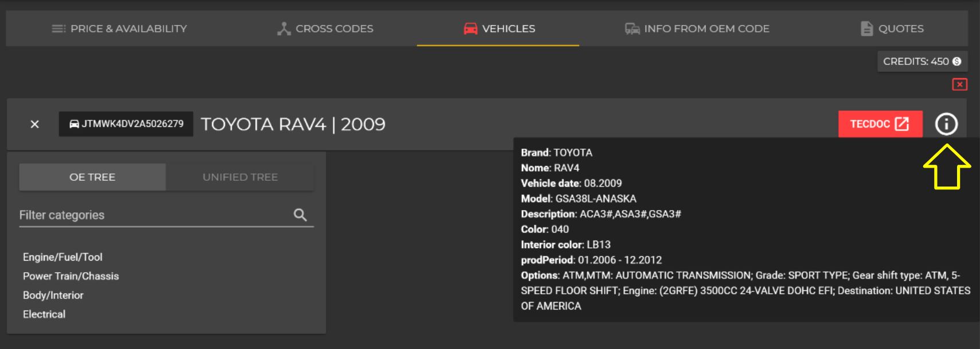This screenshot has height=349, width=980.
Task: Open the Price & Availability tab
Action: (119, 29)
